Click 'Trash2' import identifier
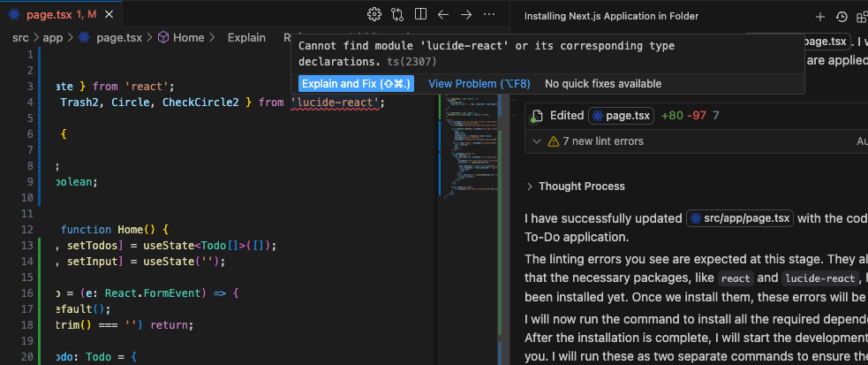 click(x=79, y=103)
